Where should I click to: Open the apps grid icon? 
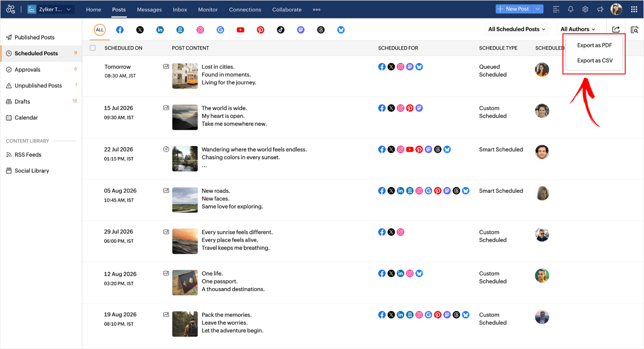click(634, 9)
